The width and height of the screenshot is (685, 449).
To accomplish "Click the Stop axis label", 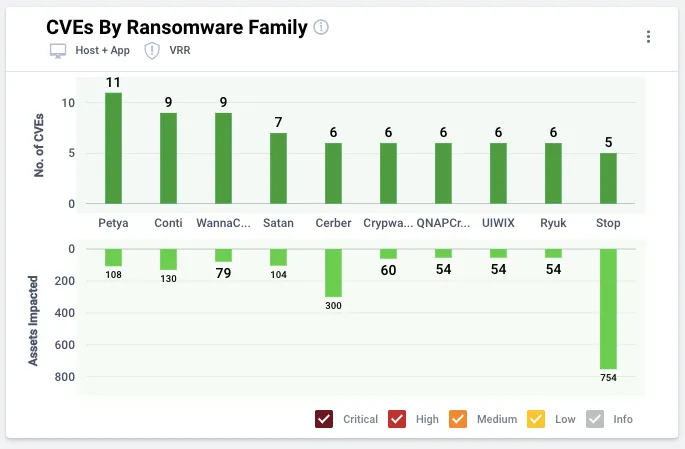I will click(608, 223).
